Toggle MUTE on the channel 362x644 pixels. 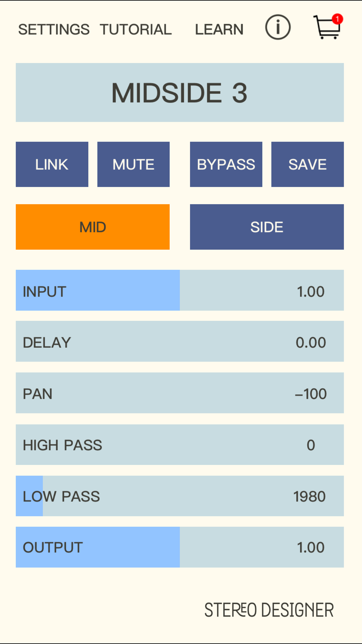(x=133, y=164)
